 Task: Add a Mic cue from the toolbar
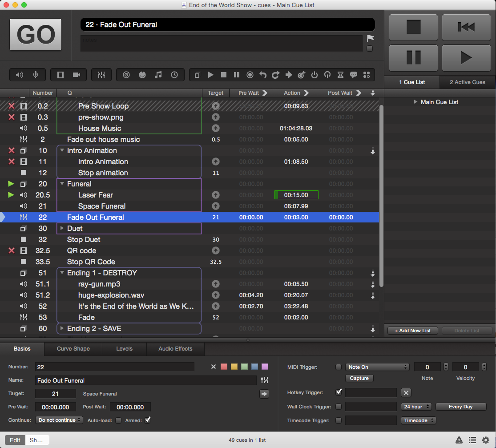point(36,75)
